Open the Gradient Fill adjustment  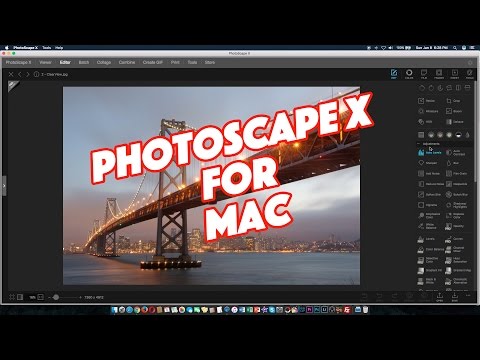coord(430,270)
